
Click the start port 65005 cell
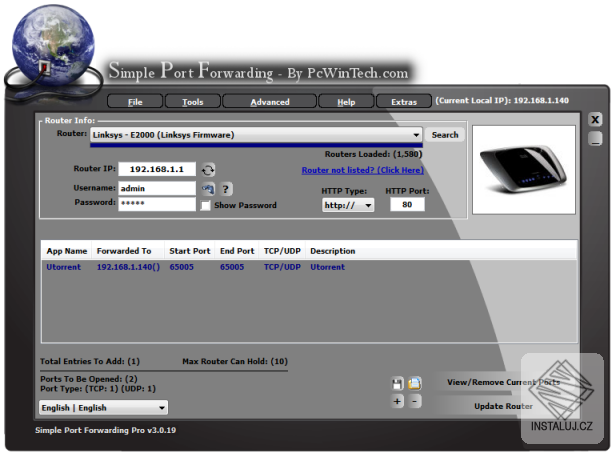[x=181, y=267]
